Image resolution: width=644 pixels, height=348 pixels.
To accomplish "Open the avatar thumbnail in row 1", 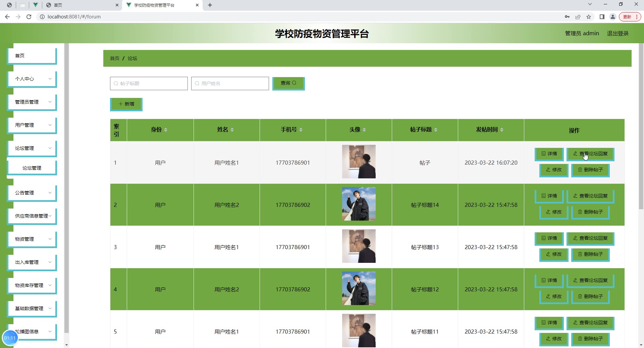I will [x=359, y=162].
